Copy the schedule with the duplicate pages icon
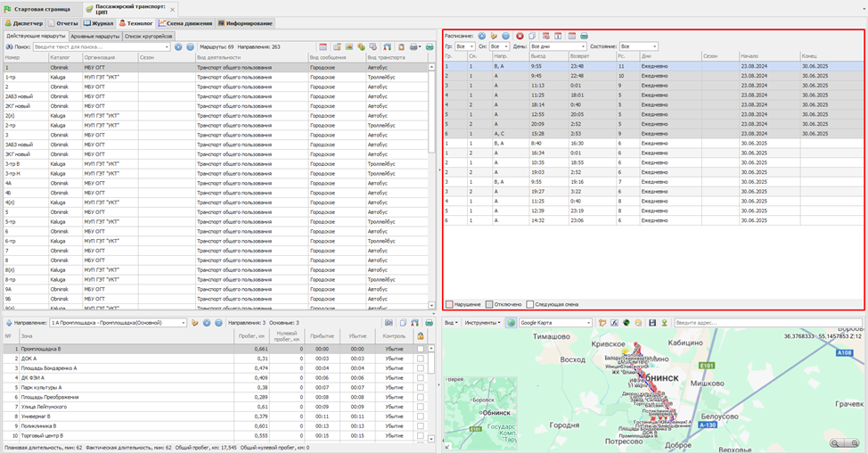The height and width of the screenshot is (454, 868). (532, 36)
